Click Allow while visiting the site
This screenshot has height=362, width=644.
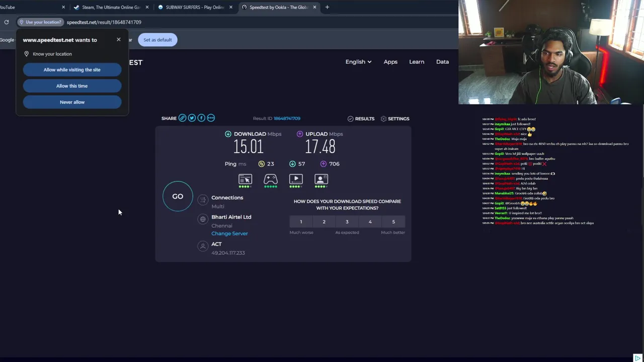(x=72, y=70)
